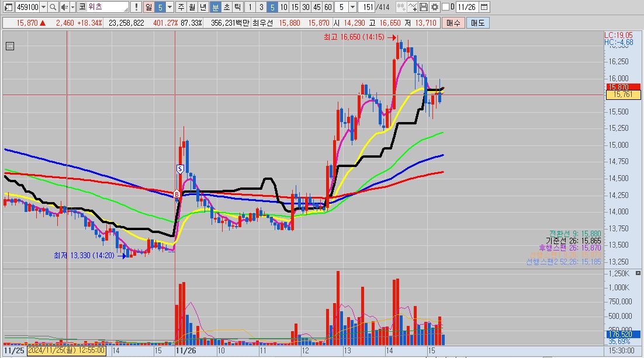Click the 전환선 9 indicator legend label

point(575,234)
